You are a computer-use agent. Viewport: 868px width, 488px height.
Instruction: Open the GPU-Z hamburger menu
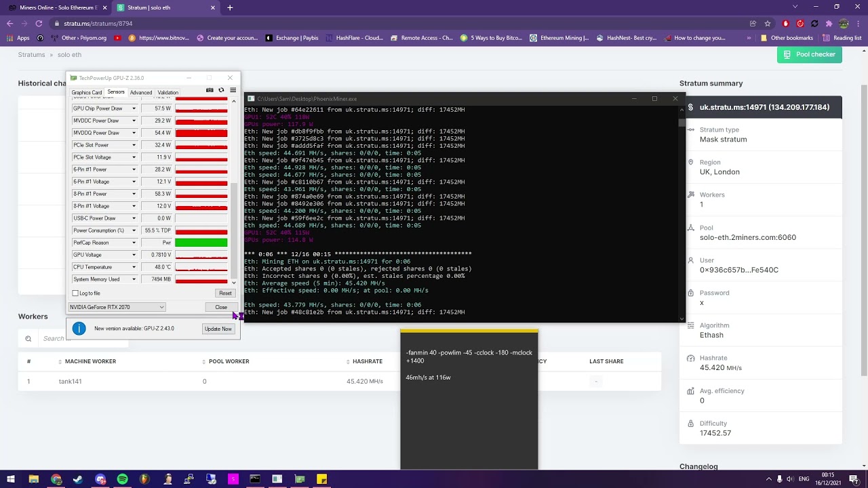pyautogui.click(x=233, y=90)
